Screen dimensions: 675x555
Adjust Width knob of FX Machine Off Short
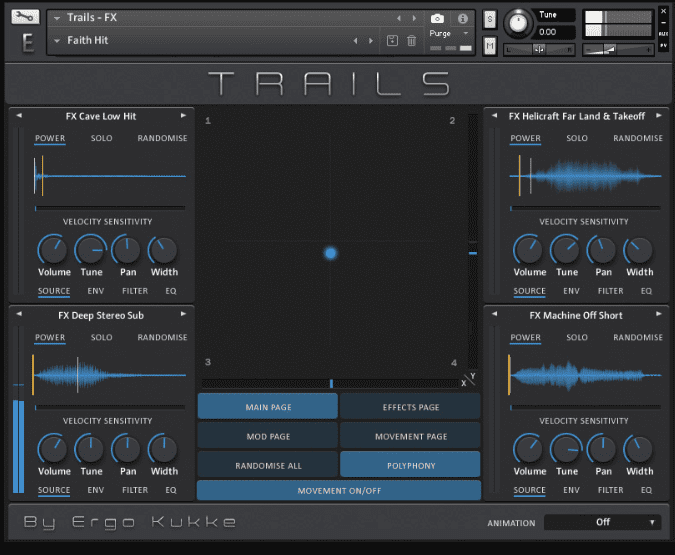tap(638, 449)
